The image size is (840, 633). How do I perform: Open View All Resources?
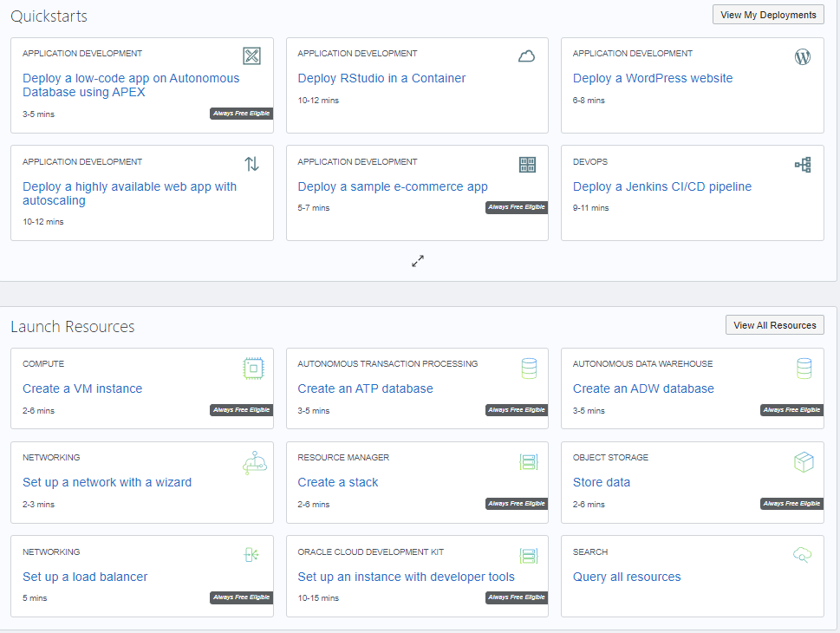click(775, 325)
